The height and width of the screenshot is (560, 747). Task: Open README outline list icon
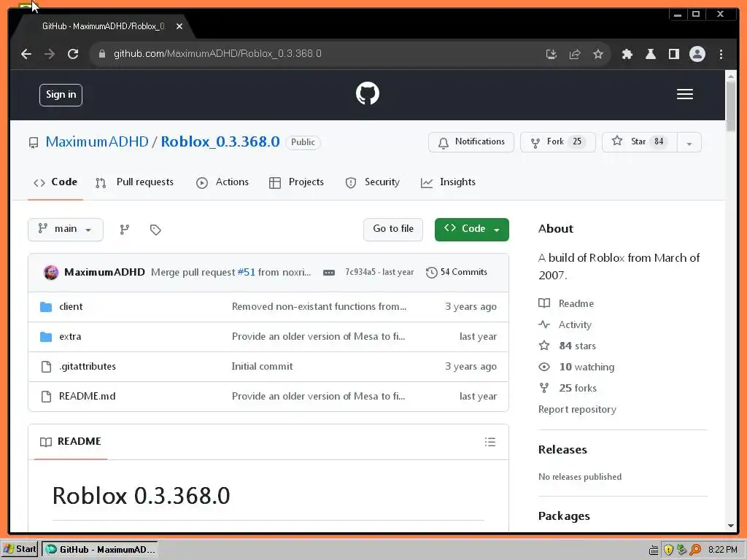click(x=489, y=442)
